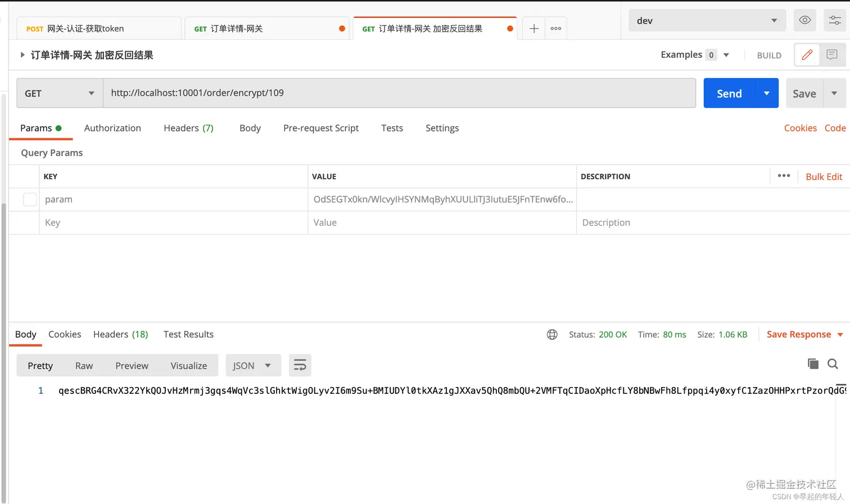This screenshot has height=504, width=850.
Task: Select the Params tab
Action: coord(40,128)
